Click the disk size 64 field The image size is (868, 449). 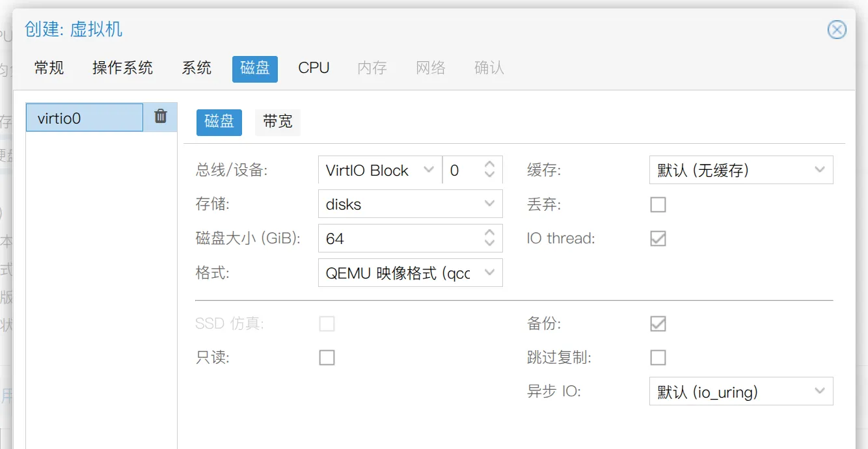[400, 238]
